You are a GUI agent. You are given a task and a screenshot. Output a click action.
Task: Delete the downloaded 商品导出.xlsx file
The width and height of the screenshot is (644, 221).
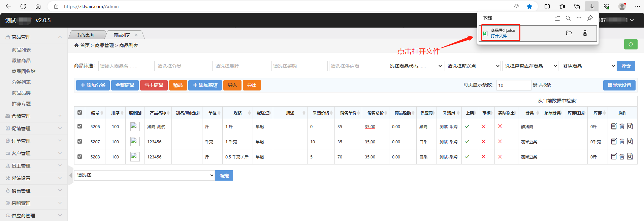tap(585, 33)
